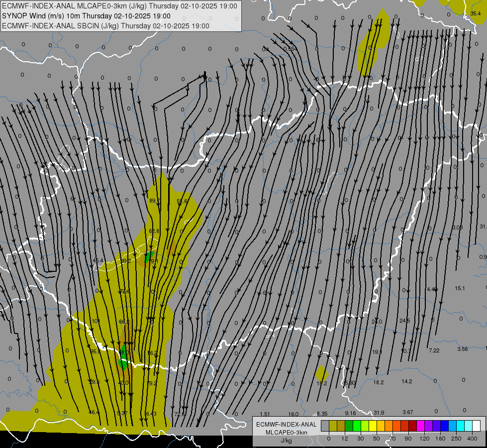487x448 pixels.
Task: Select the dark green legend swatch above 12
Action: click(349, 426)
